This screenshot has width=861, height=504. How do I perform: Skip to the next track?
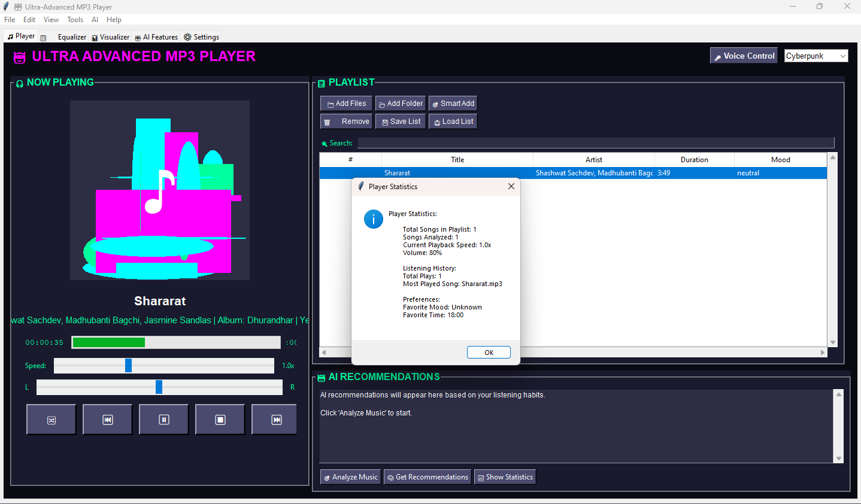275,420
